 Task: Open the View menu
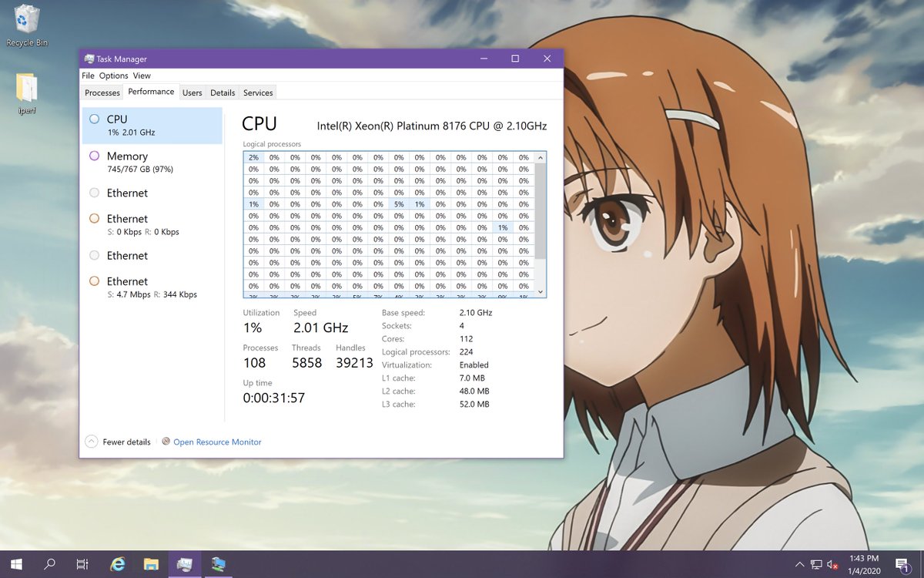point(142,76)
